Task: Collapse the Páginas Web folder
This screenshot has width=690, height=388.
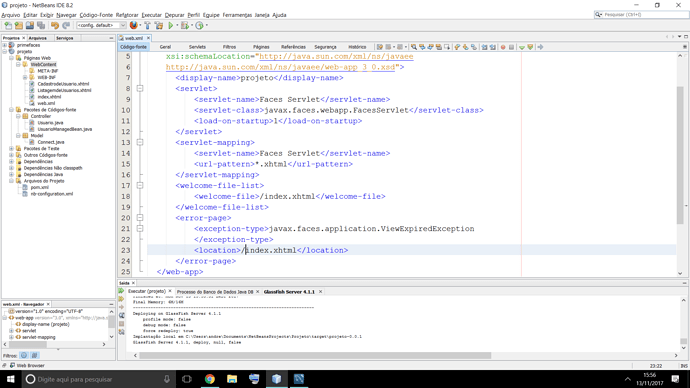Action: pyautogui.click(x=11, y=58)
